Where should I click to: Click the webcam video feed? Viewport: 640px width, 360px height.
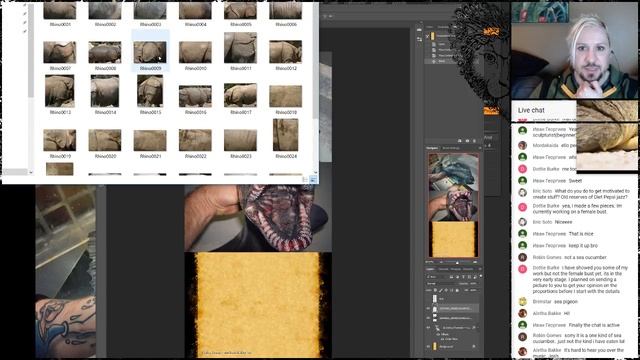click(574, 51)
